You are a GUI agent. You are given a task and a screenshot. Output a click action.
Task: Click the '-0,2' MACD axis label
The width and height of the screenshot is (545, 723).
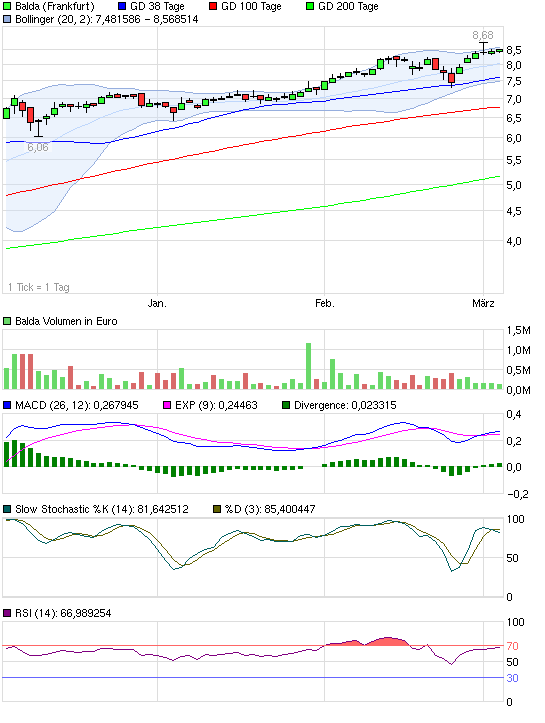(518, 494)
